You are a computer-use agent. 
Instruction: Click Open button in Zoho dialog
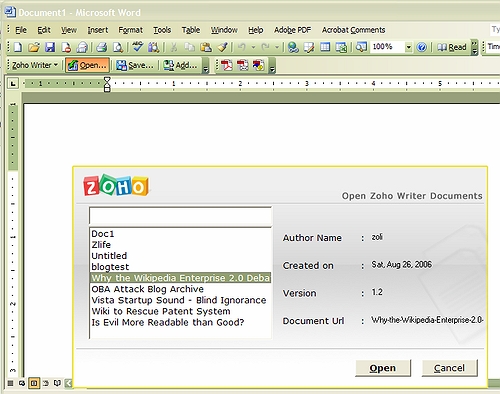click(x=383, y=368)
